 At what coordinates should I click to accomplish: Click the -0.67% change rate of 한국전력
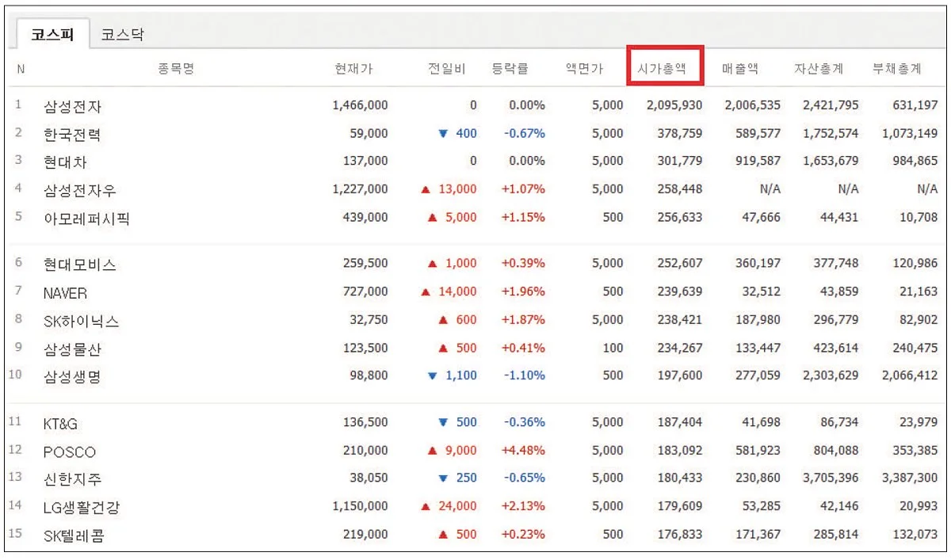[525, 133]
